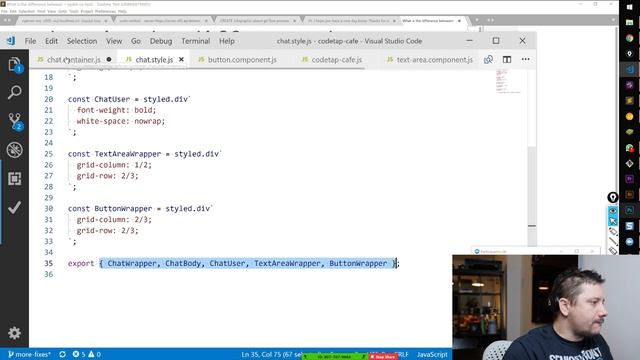Open Photoshop from the taskbar
Image resolution: width=640 pixels, height=360 pixels.
click(629, 210)
